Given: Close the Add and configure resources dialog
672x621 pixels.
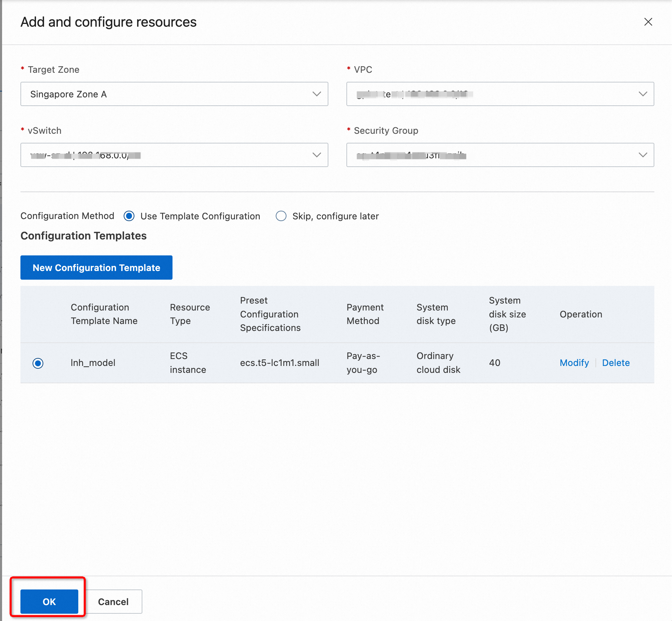Looking at the screenshot, I should pyautogui.click(x=648, y=22).
